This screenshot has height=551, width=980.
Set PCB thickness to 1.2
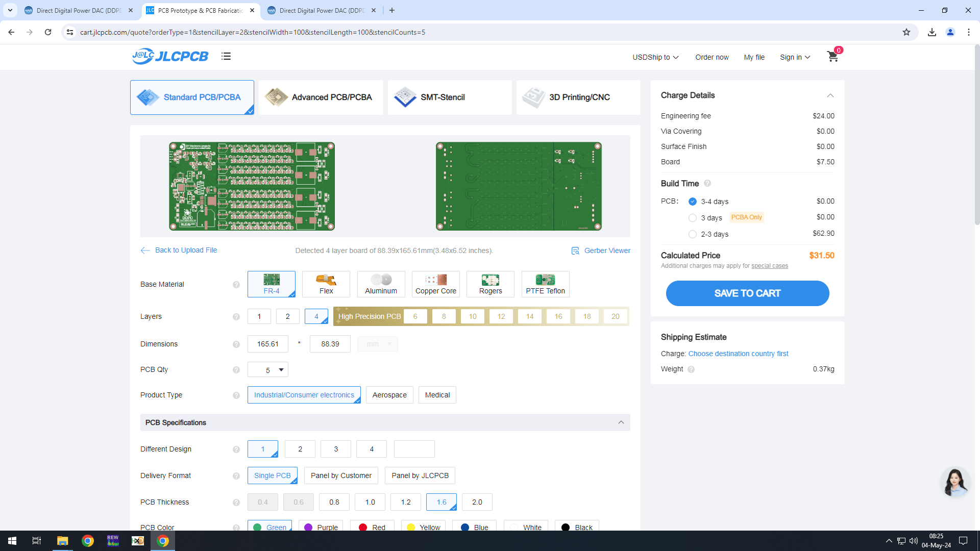point(406,502)
